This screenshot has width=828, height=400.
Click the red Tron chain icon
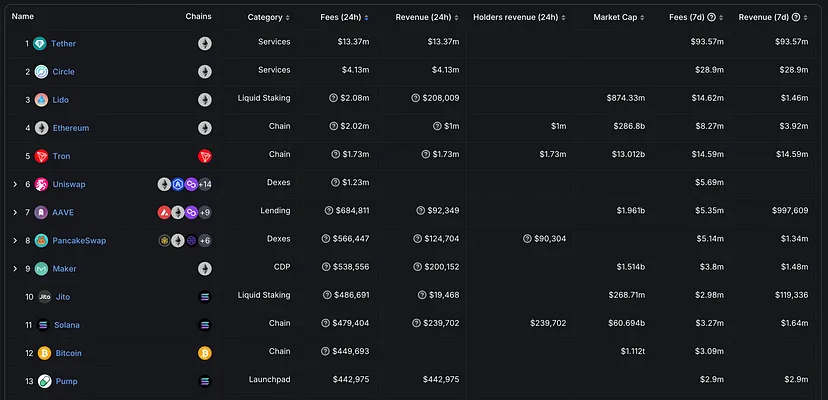coord(205,156)
